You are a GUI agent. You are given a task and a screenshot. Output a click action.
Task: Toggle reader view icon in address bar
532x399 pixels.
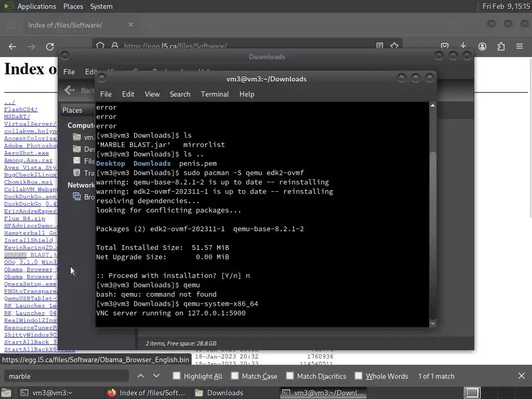point(380,46)
